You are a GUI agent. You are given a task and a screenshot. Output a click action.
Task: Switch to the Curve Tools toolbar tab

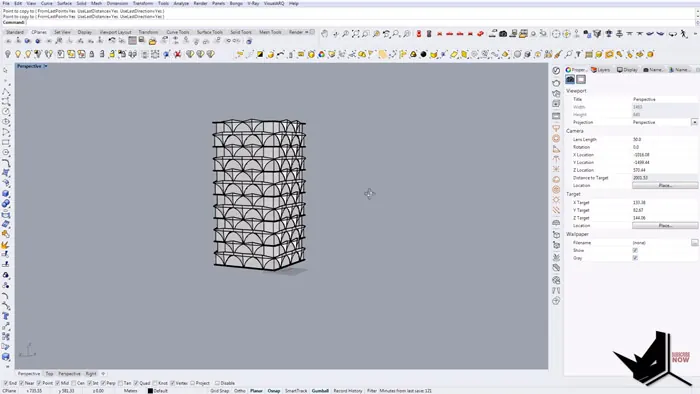point(178,32)
